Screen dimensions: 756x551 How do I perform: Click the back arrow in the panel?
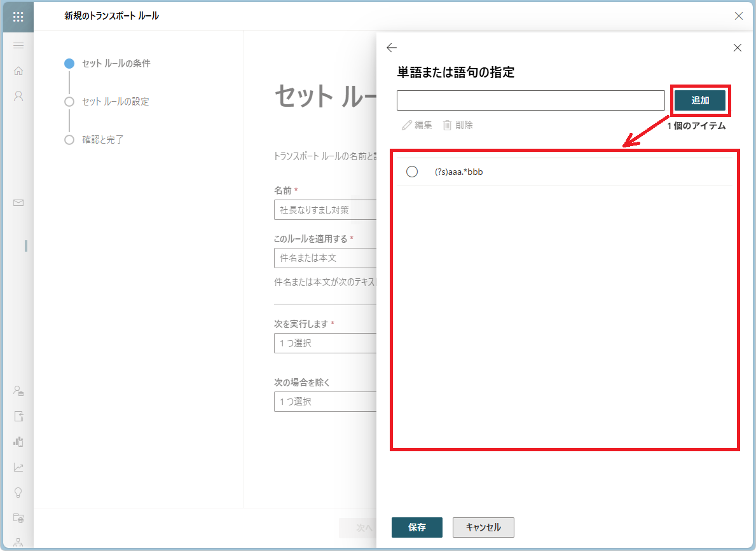[392, 48]
